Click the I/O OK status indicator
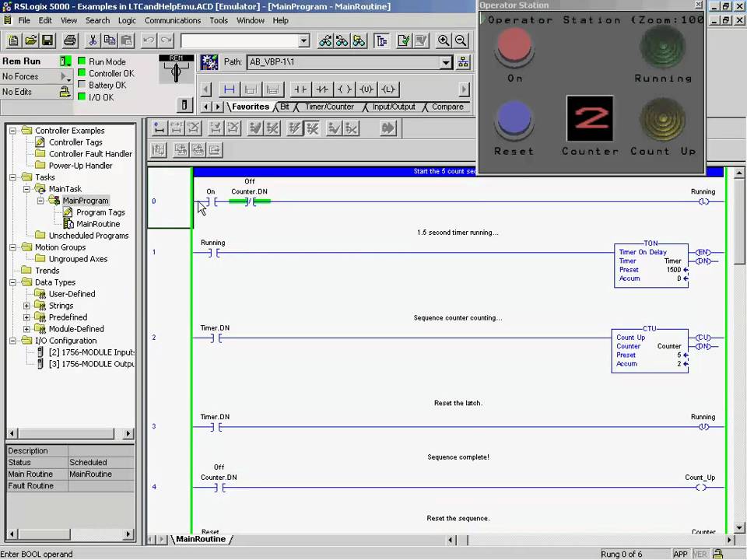The image size is (747, 560). click(82, 96)
